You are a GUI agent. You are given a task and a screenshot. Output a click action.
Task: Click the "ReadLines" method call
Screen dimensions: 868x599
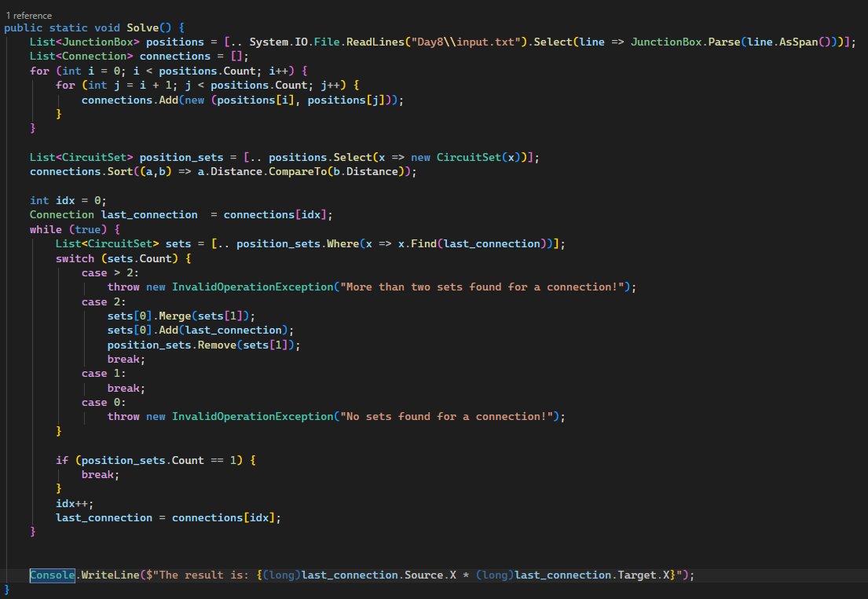(x=375, y=42)
